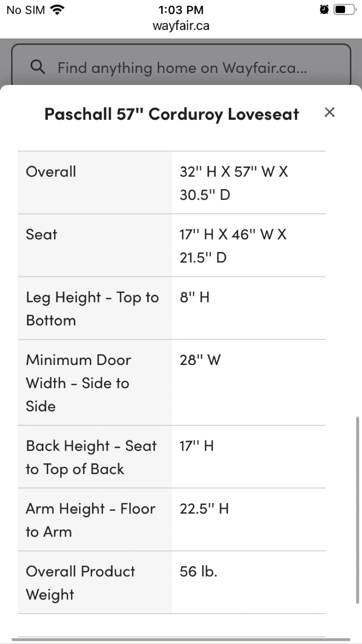Select the Minimum Door Width label
362x644 pixels.
[x=78, y=383]
